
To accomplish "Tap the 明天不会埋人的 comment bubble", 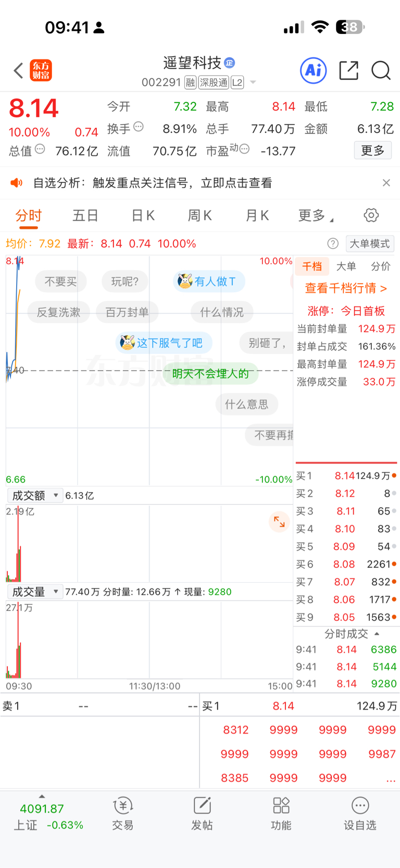I will [x=210, y=373].
